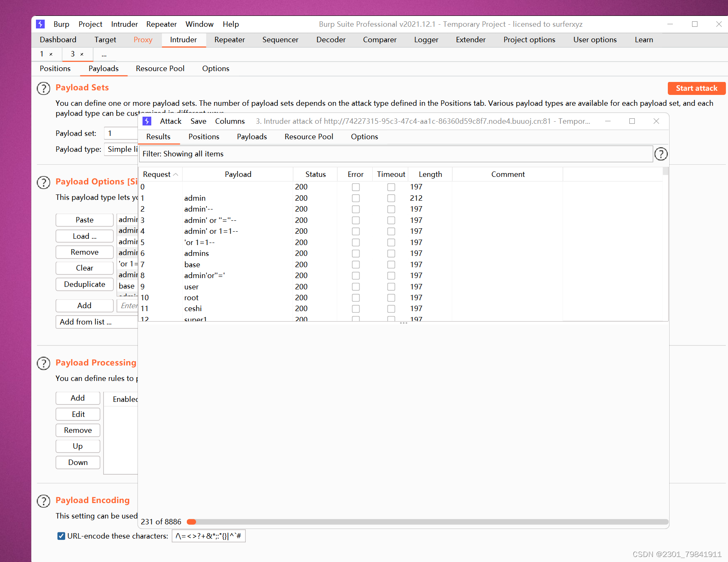The width and height of the screenshot is (728, 562).
Task: Check the Timeout checkbox for request 0
Action: tap(391, 187)
